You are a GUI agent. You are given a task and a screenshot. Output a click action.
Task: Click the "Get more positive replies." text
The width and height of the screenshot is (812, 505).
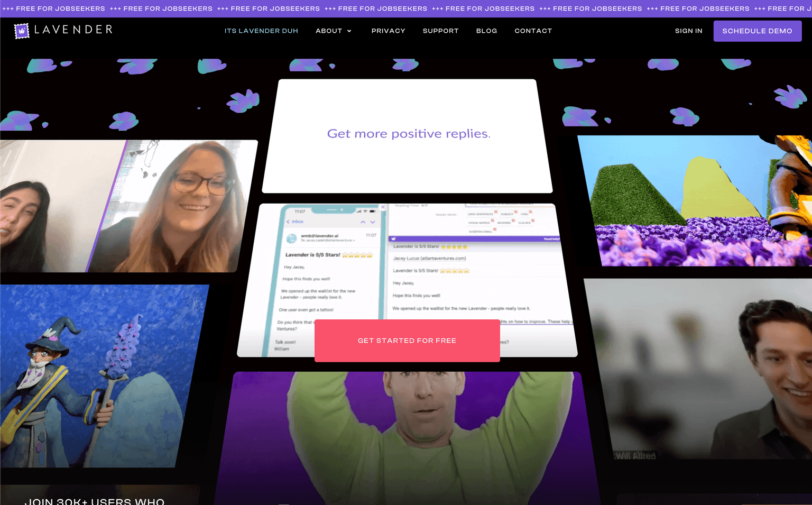[409, 134]
